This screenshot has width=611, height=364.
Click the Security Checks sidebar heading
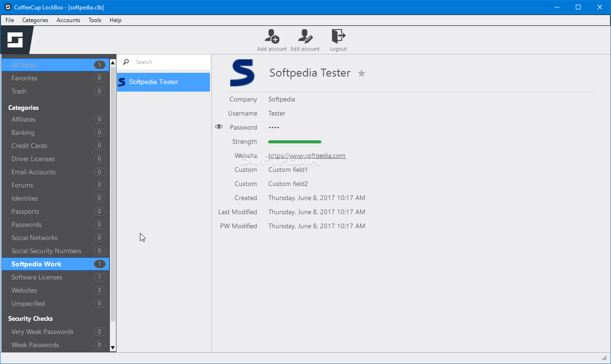(31, 318)
